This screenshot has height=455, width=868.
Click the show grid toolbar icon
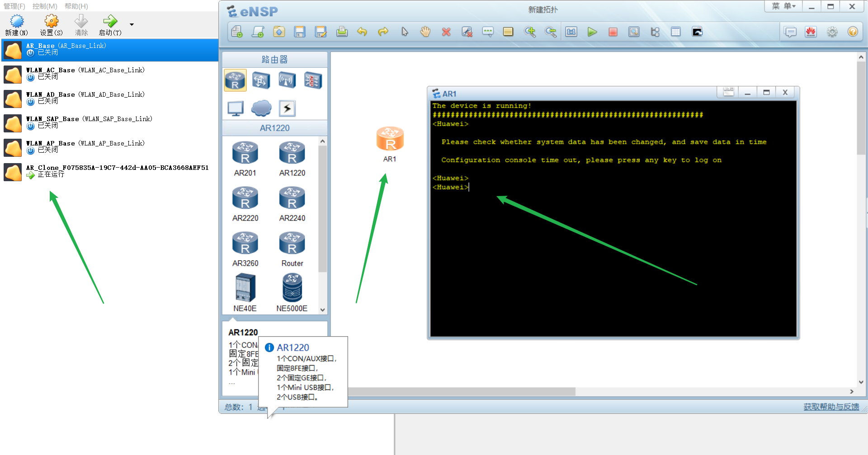676,32
